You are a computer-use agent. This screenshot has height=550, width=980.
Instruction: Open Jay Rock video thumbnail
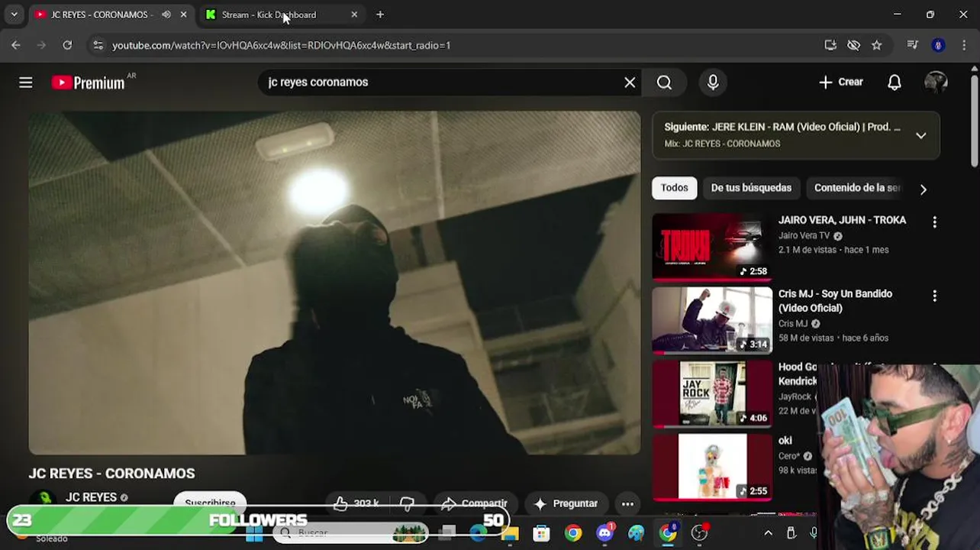712,394
